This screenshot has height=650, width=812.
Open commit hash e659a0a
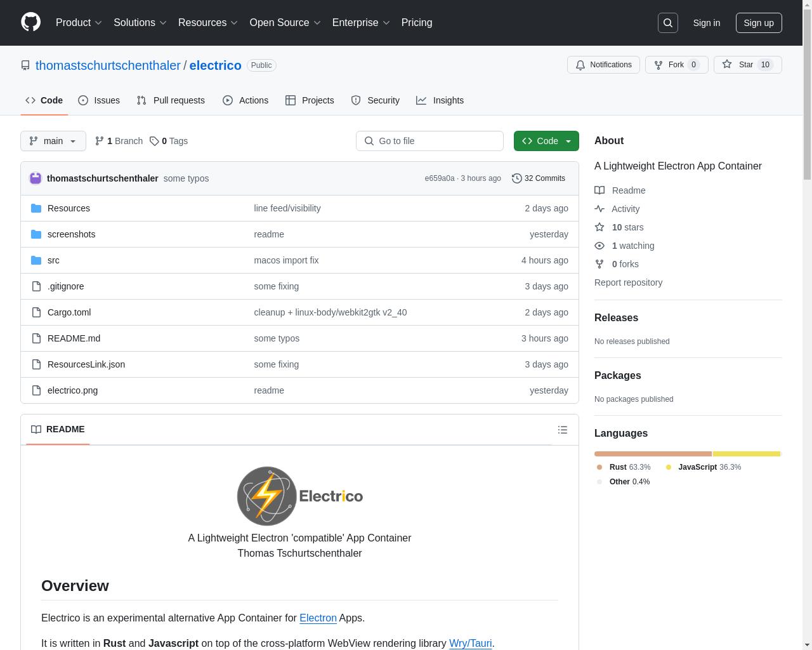point(440,178)
